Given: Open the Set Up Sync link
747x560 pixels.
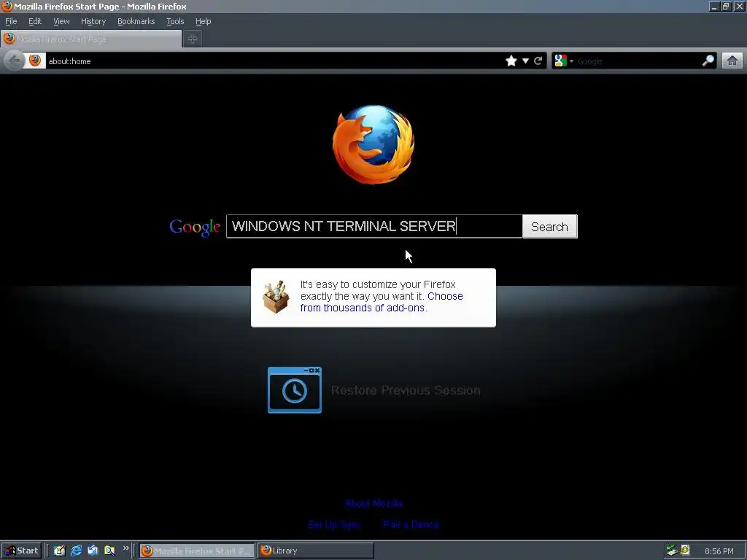Looking at the screenshot, I should tap(334, 524).
